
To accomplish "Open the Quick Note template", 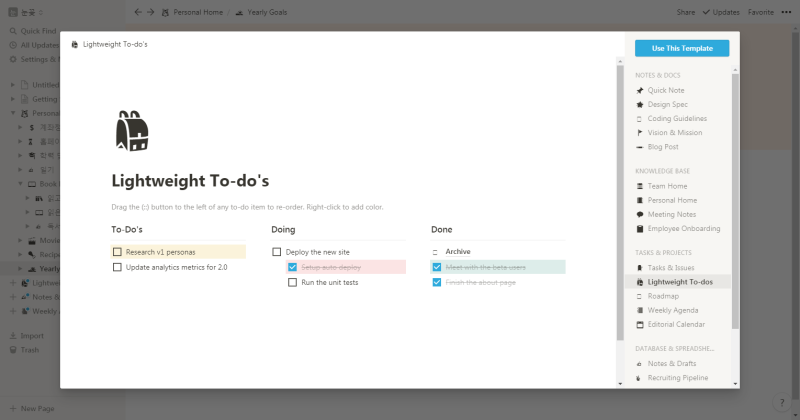I will [665, 90].
